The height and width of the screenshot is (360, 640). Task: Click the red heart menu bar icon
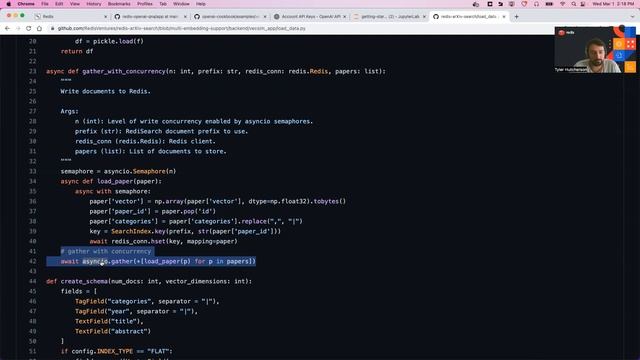pos(524,4)
